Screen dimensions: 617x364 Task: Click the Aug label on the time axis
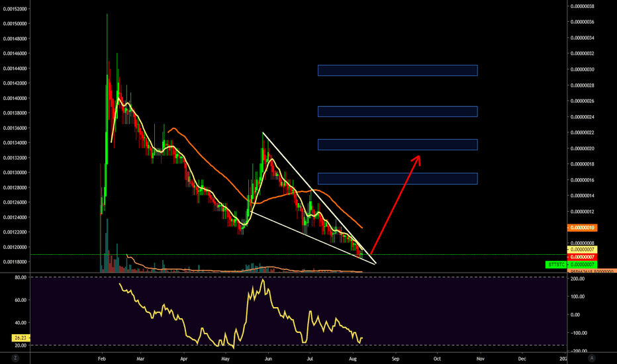pyautogui.click(x=353, y=359)
